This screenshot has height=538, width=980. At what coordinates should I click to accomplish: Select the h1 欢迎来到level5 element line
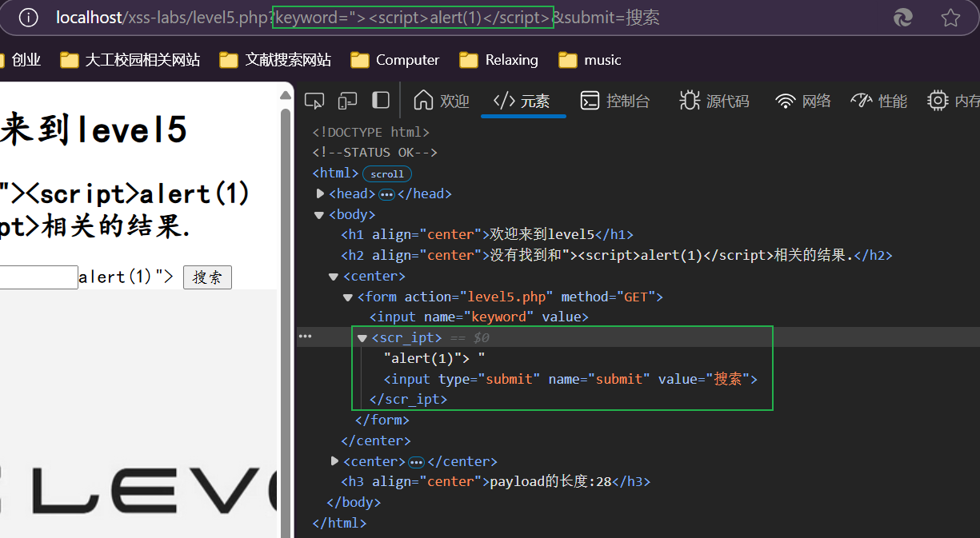pos(487,234)
